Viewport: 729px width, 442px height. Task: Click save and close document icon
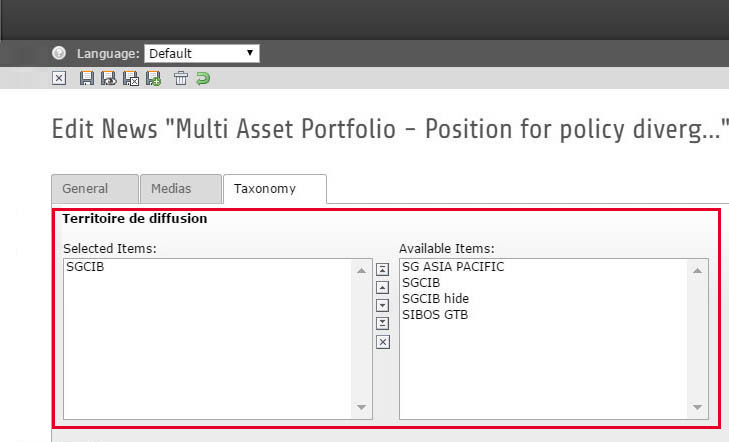(x=131, y=78)
